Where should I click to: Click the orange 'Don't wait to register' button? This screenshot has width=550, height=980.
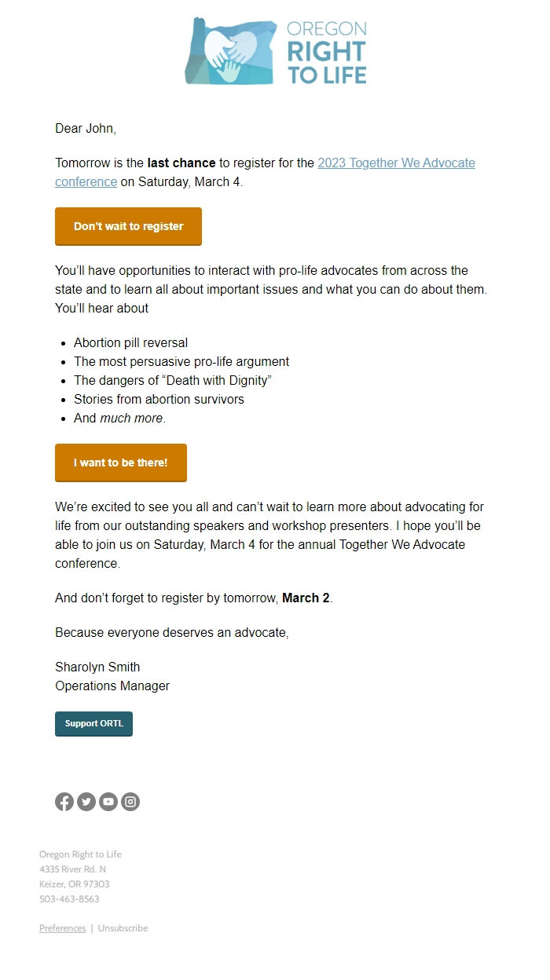(x=128, y=226)
